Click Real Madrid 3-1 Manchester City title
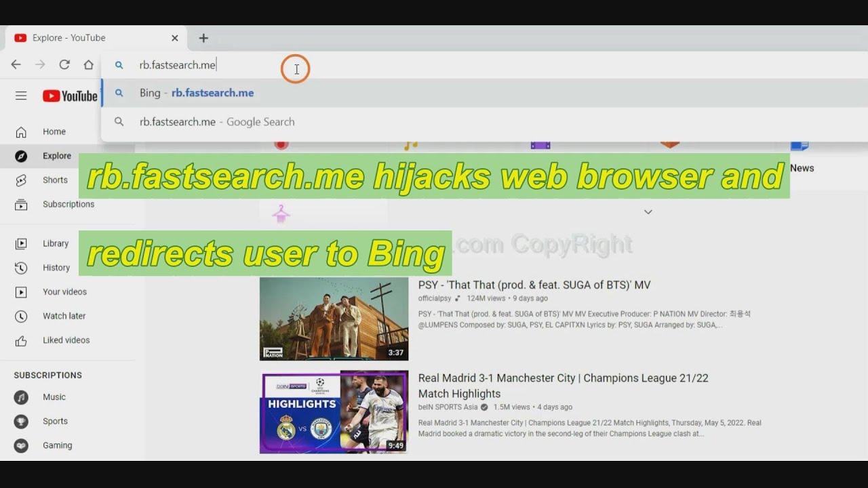 [x=564, y=386]
